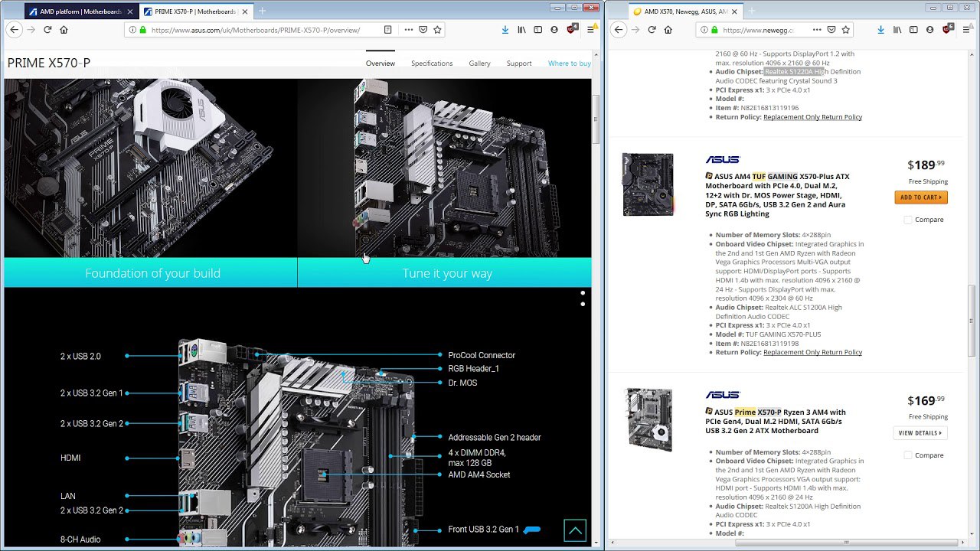This screenshot has height=551, width=980.
Task: Open Return Policy link under item N82E16813119196
Action: pos(812,117)
